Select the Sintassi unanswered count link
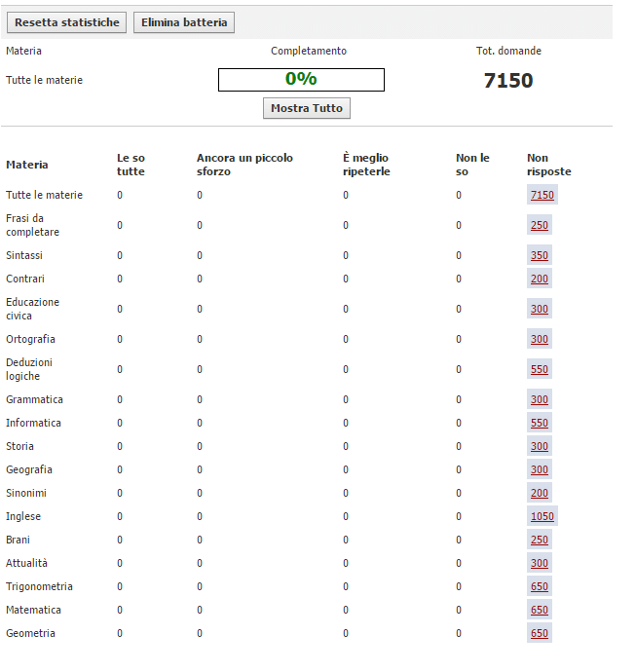Viewport: 636px width, 672px height. pyautogui.click(x=540, y=255)
